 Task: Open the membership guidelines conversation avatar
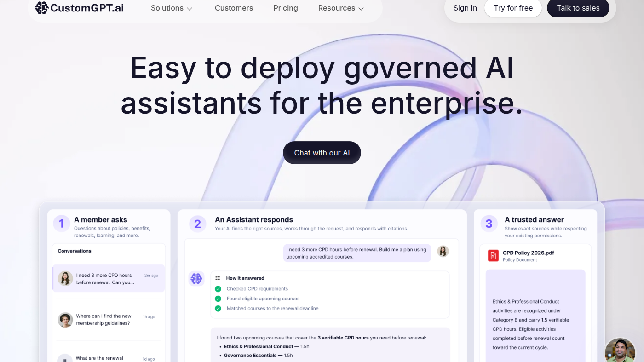(65, 320)
